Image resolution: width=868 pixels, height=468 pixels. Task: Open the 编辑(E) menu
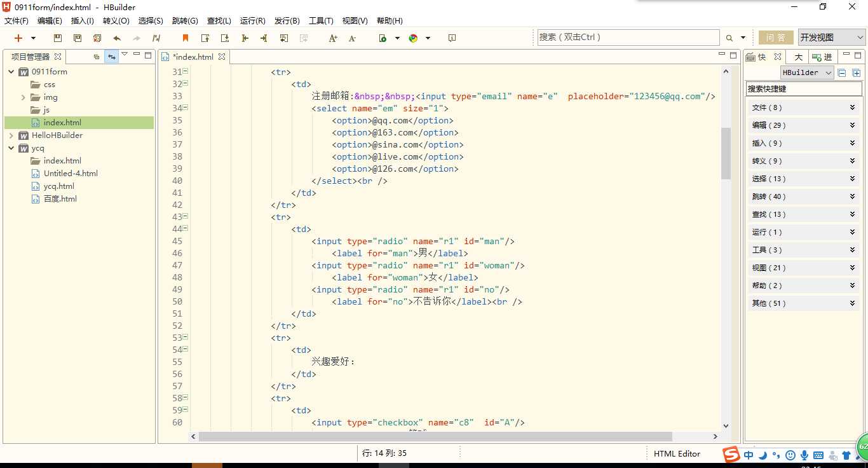point(50,21)
